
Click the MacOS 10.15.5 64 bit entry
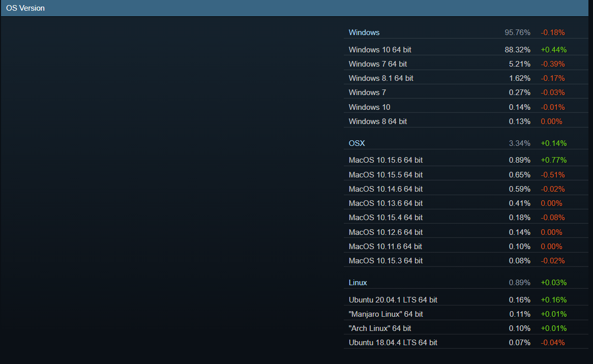point(386,175)
